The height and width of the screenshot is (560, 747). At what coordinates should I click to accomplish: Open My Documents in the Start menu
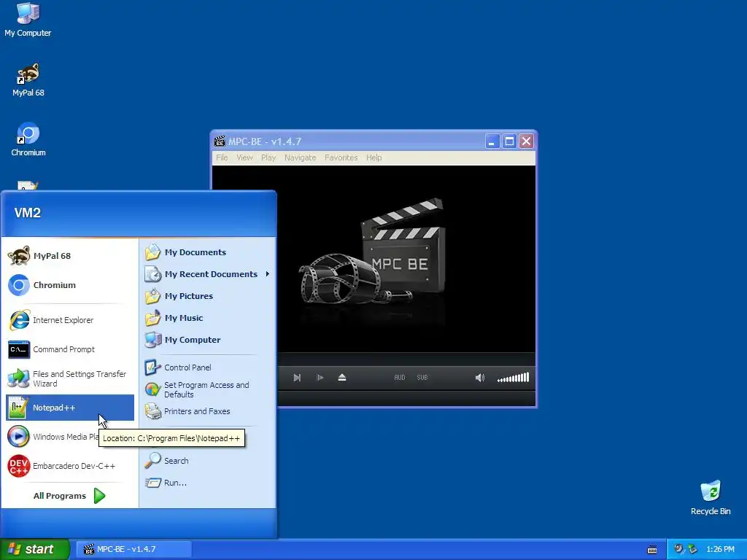point(207,252)
